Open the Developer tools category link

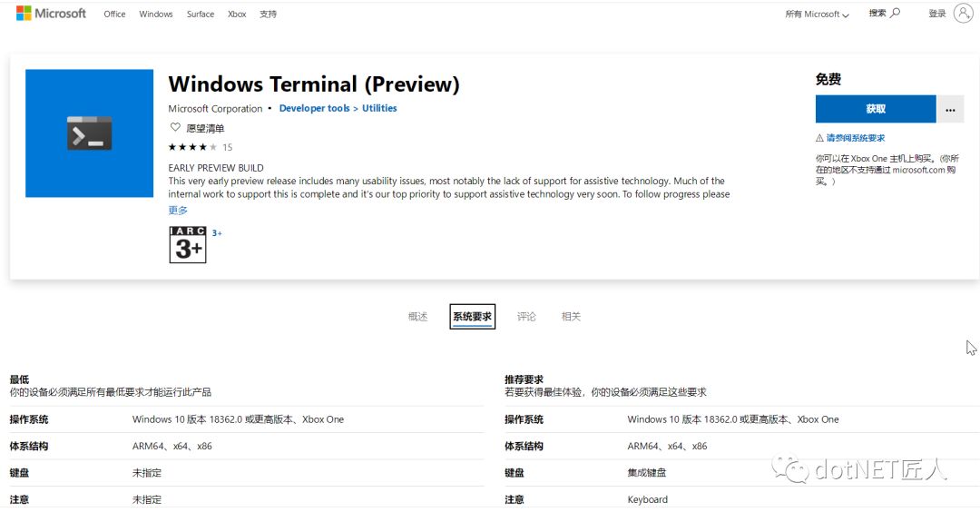314,108
